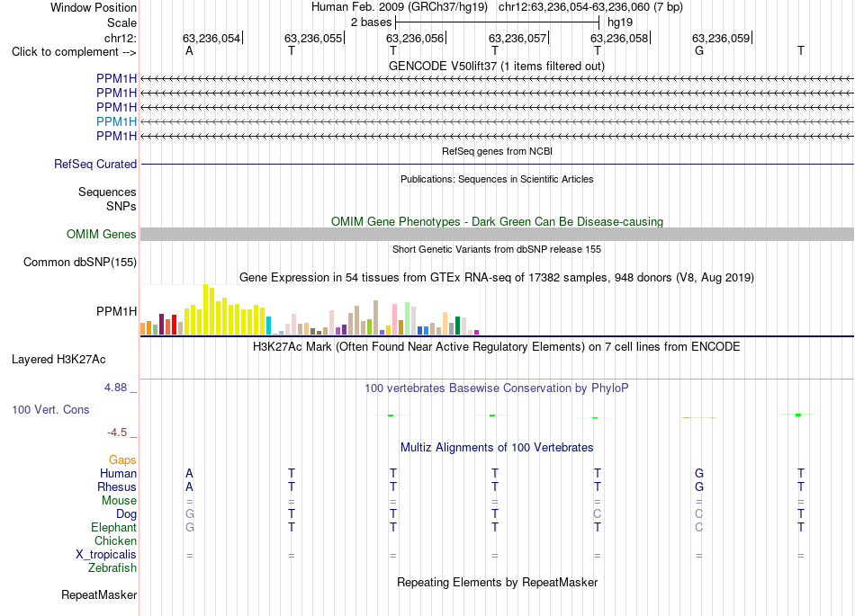
Task: Select the Elephant alignment row label
Action: click(x=114, y=528)
